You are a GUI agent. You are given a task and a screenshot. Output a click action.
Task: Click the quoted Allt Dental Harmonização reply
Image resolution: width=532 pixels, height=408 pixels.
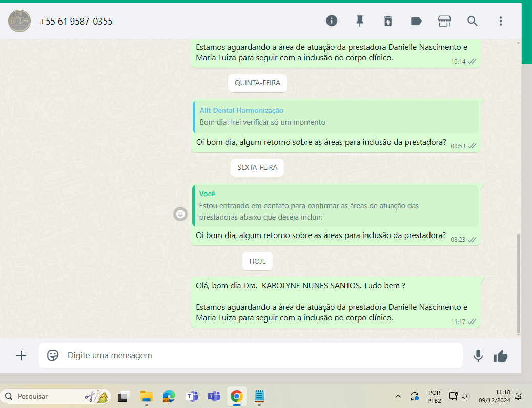336,117
